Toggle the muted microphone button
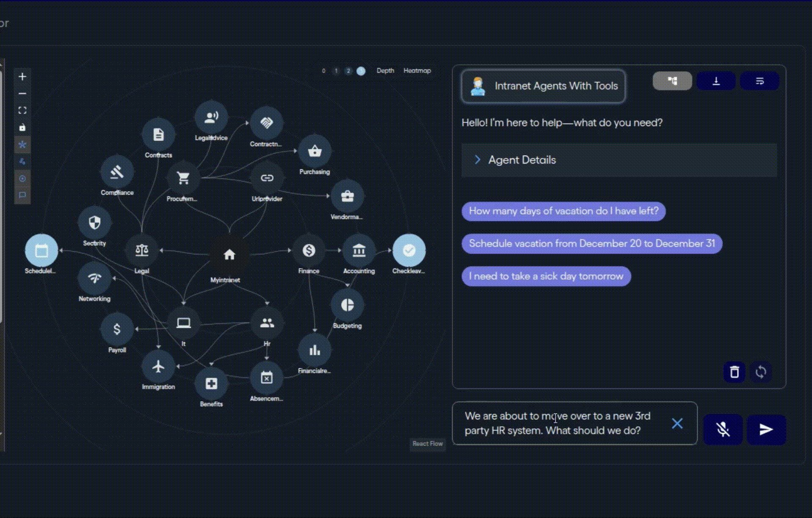Viewport: 812px width, 518px height. [723, 430]
